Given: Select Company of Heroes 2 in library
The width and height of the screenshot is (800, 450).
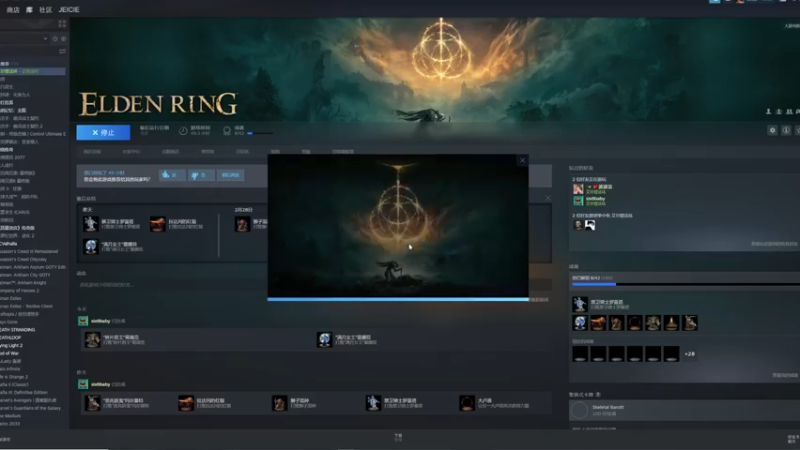Looking at the screenshot, I should coord(19,290).
